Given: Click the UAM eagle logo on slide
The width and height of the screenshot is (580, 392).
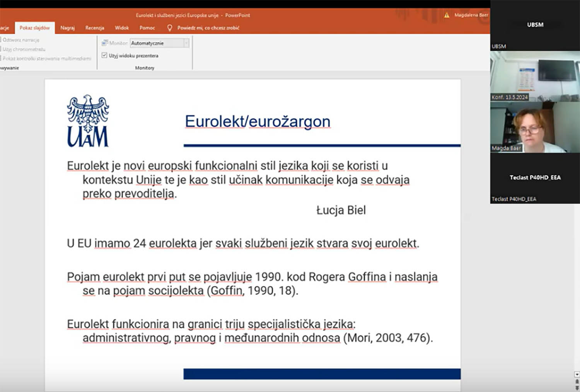Looking at the screenshot, I should pyautogui.click(x=88, y=121).
